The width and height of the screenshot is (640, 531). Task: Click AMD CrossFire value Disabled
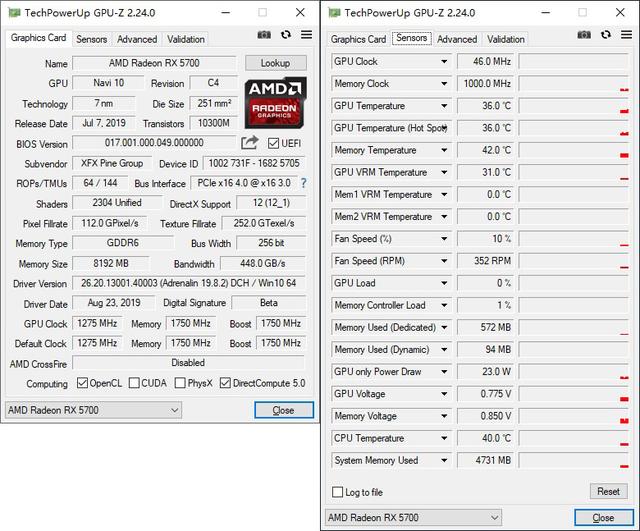click(189, 363)
